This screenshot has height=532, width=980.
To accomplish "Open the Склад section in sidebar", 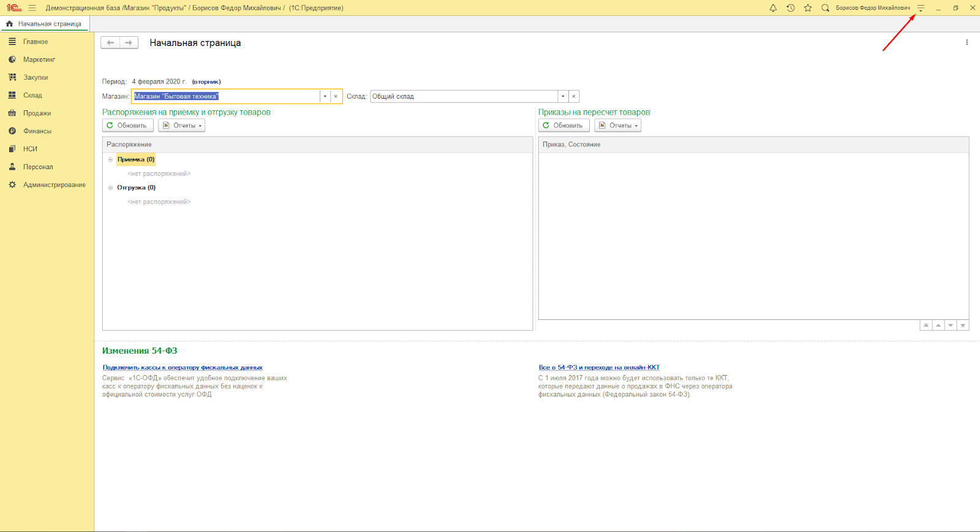I will click(32, 95).
